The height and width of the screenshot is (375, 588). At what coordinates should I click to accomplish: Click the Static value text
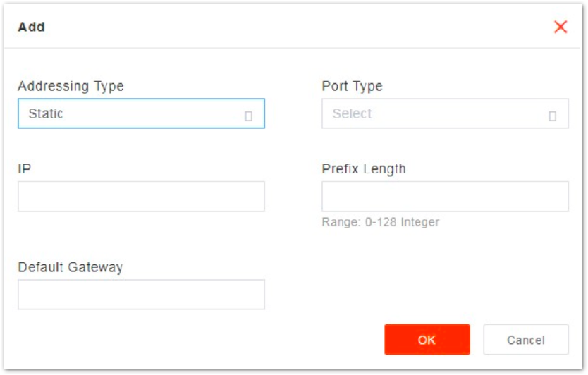tap(46, 113)
